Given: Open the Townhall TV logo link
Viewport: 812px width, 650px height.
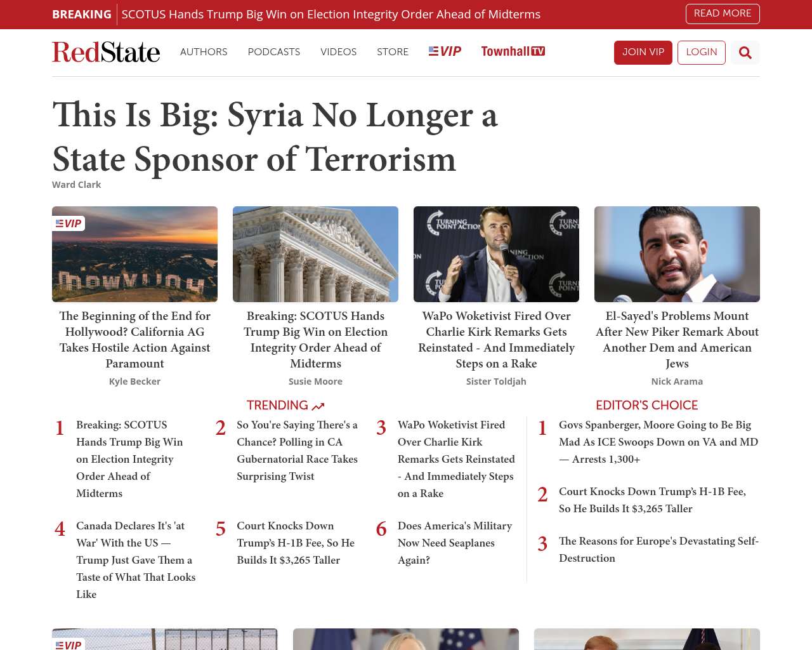Looking at the screenshot, I should (x=513, y=51).
